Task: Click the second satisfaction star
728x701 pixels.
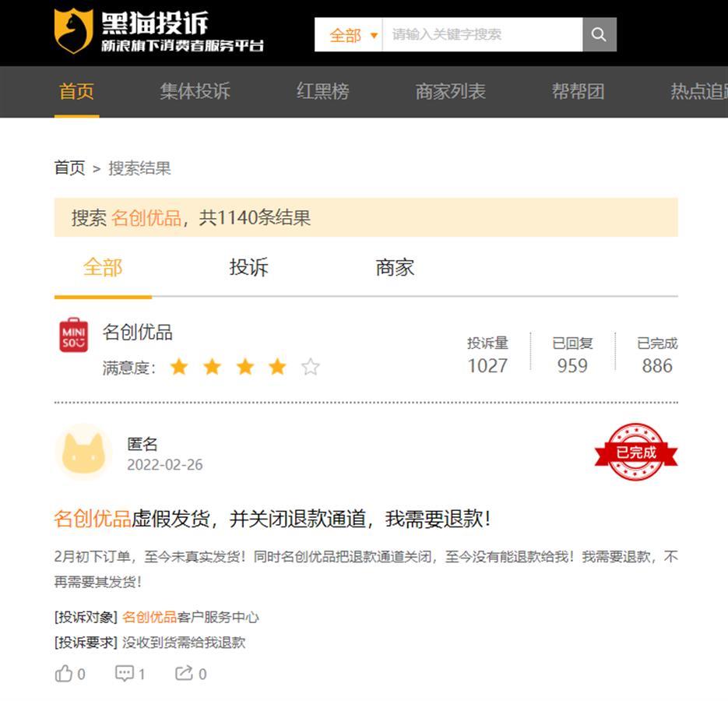Action: point(212,367)
